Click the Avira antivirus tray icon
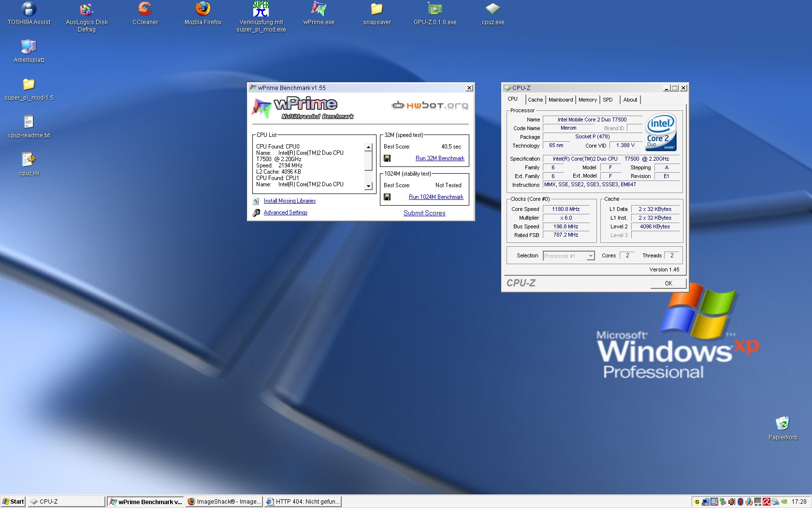The width and height of the screenshot is (812, 508). pos(767,502)
